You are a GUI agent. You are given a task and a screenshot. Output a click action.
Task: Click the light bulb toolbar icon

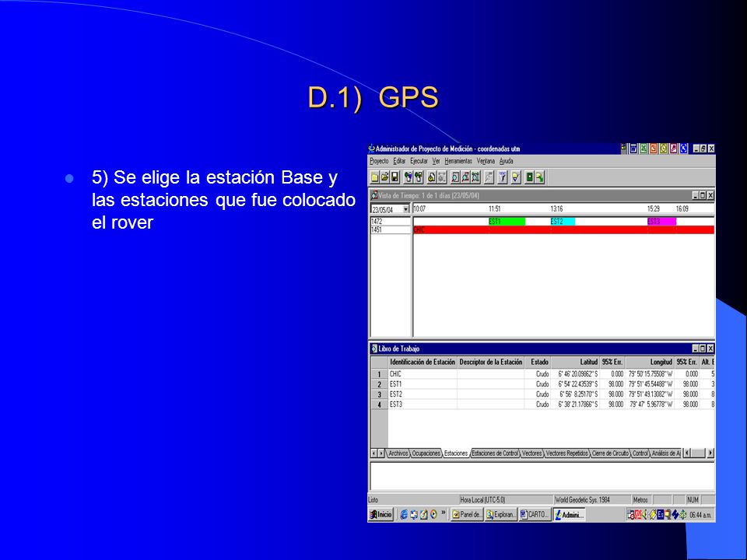[516, 177]
